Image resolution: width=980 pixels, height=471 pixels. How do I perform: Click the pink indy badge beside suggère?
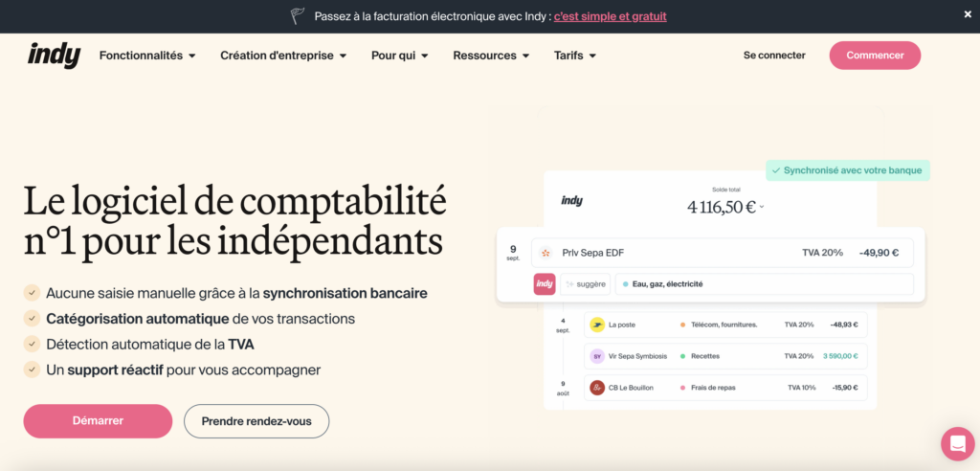[x=545, y=284]
